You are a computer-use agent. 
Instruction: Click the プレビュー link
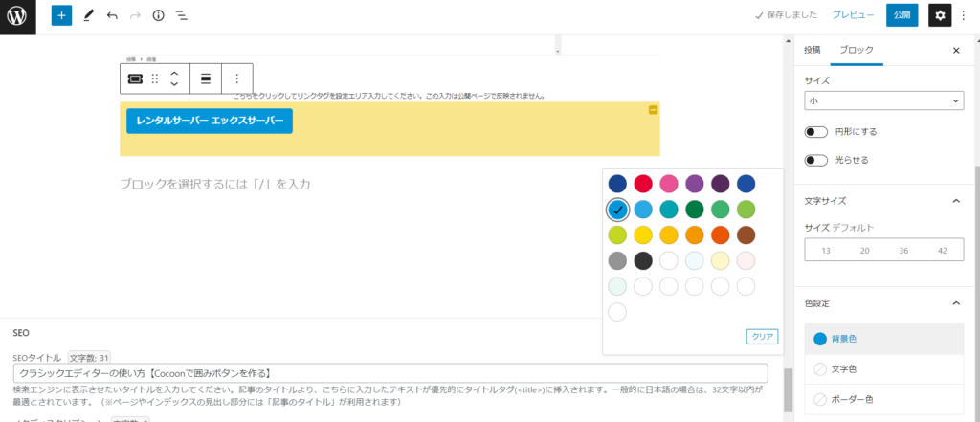tap(853, 15)
